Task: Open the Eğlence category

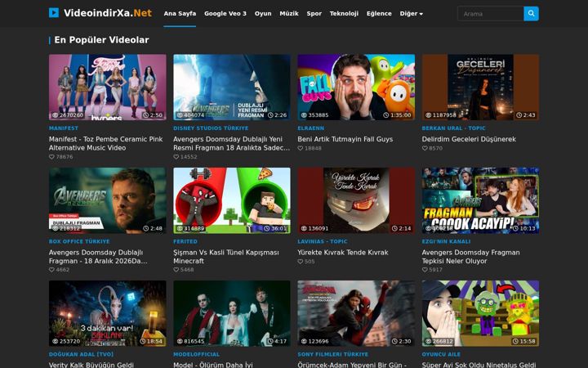Action: (379, 14)
